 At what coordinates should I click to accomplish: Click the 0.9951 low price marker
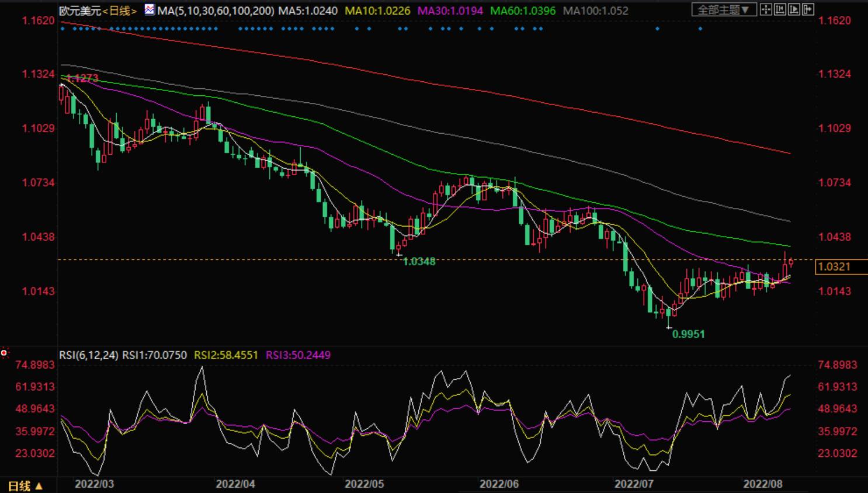688,334
